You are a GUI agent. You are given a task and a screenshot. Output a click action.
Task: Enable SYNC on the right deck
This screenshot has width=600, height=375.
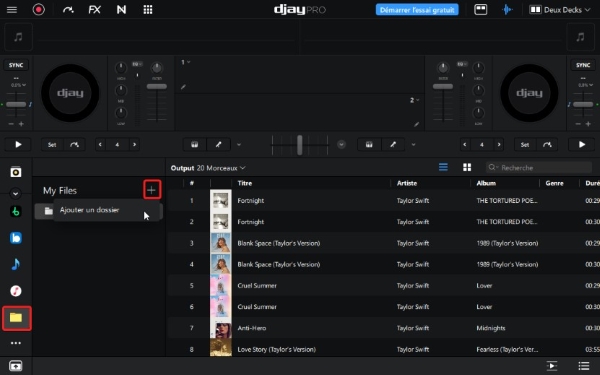point(583,65)
